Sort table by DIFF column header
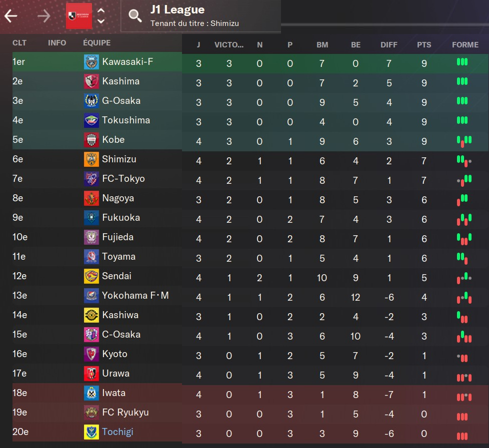The height and width of the screenshot is (448, 489). click(389, 45)
